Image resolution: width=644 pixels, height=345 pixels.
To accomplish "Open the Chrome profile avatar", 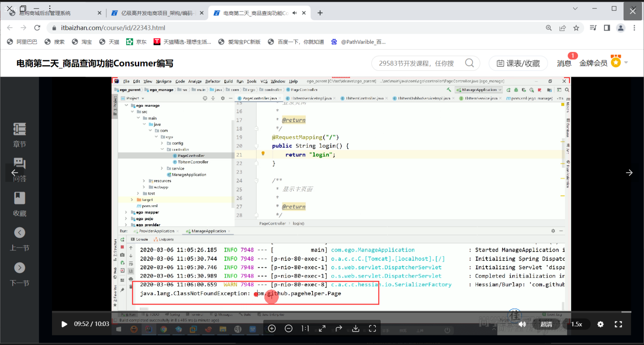I will click(x=621, y=28).
